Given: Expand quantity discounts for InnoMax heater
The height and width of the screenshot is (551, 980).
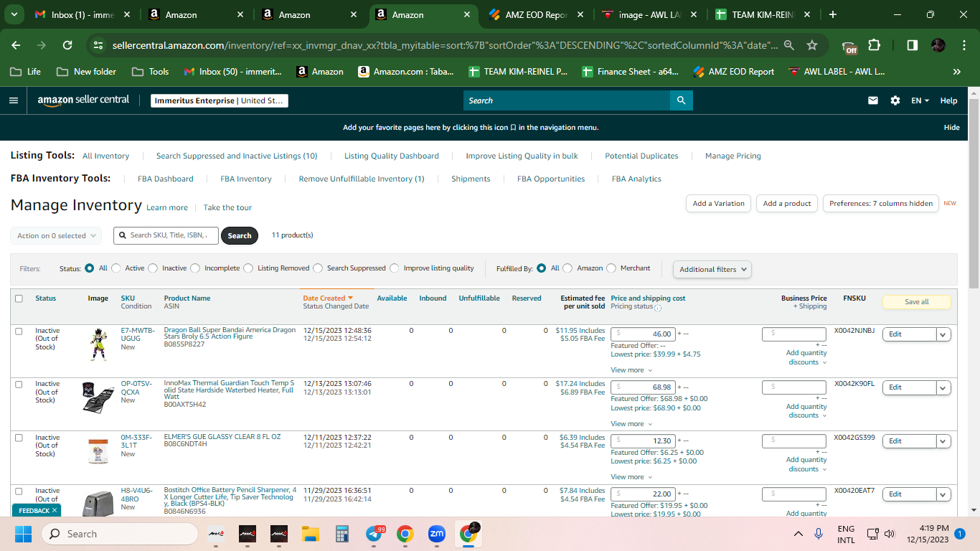Looking at the screenshot, I should [806, 411].
